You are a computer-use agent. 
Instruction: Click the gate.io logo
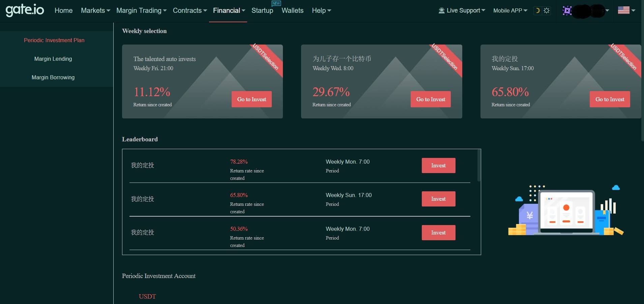[x=25, y=10]
